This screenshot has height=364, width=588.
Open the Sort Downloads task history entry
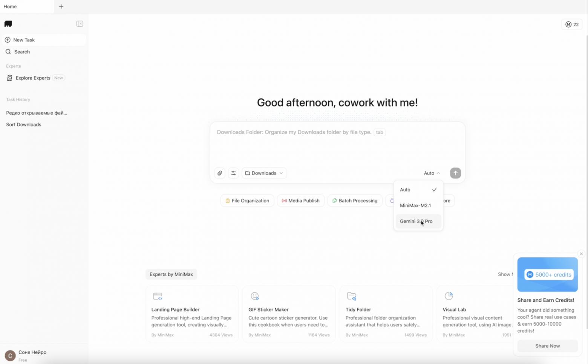(23, 124)
